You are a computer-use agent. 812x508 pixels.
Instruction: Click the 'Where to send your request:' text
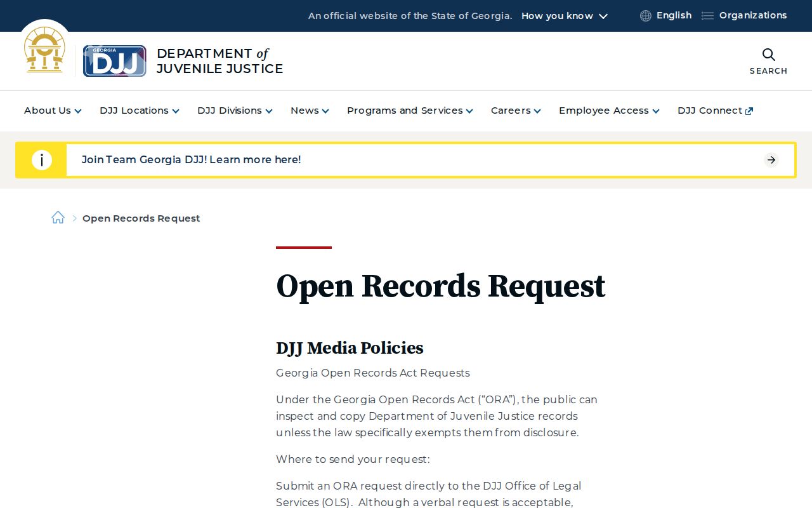pos(353,459)
